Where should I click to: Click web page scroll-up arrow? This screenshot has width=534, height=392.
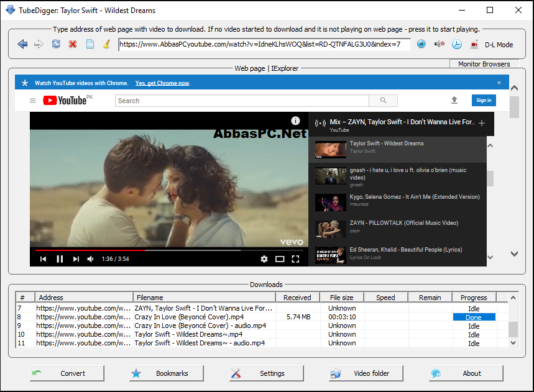point(514,88)
